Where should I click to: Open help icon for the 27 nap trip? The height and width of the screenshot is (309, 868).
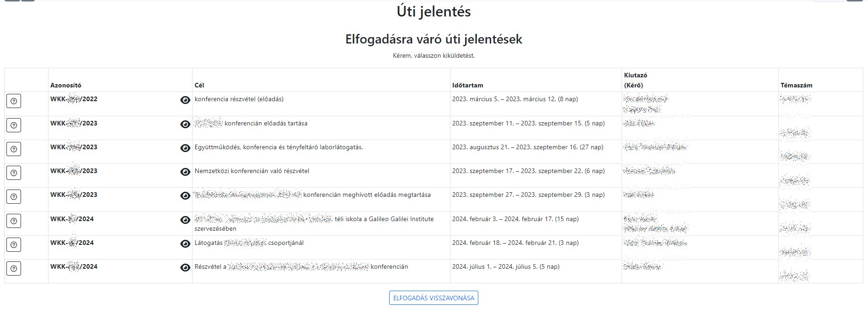coord(14,149)
